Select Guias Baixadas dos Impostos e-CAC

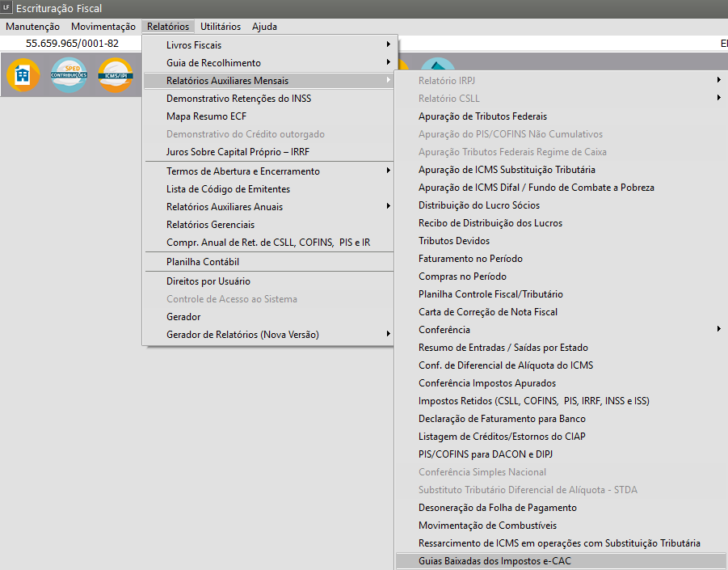(x=499, y=561)
